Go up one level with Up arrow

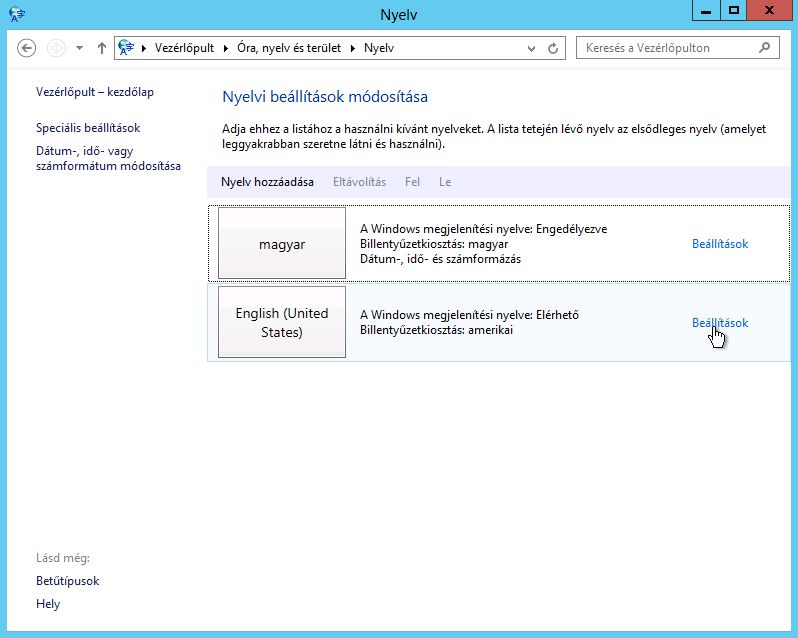click(x=101, y=48)
